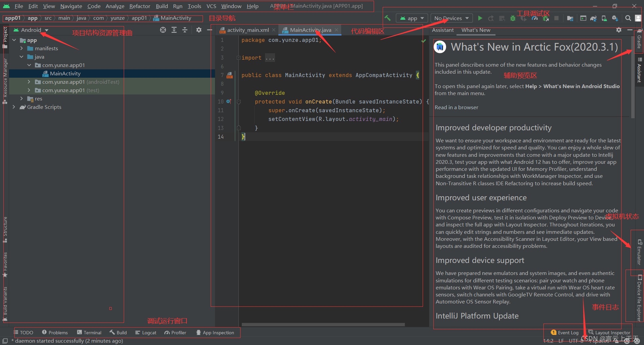Open the Refactor menu
The height and width of the screenshot is (345, 644).
[x=140, y=6]
